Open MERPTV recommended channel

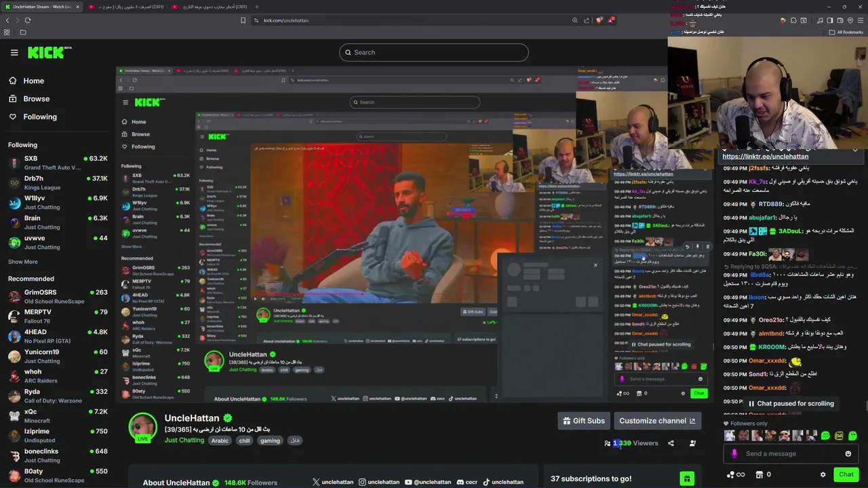tap(58, 317)
